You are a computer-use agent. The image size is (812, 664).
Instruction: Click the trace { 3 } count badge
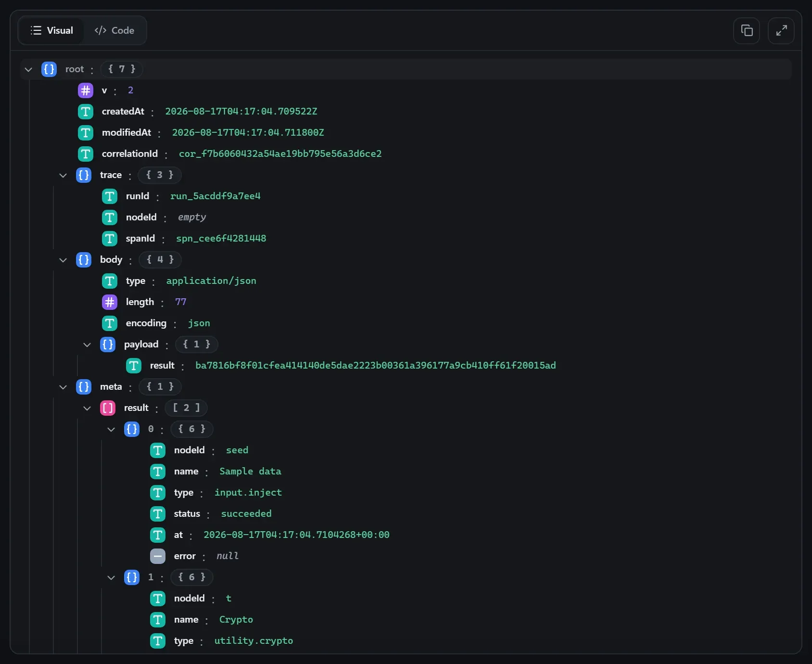(x=160, y=175)
